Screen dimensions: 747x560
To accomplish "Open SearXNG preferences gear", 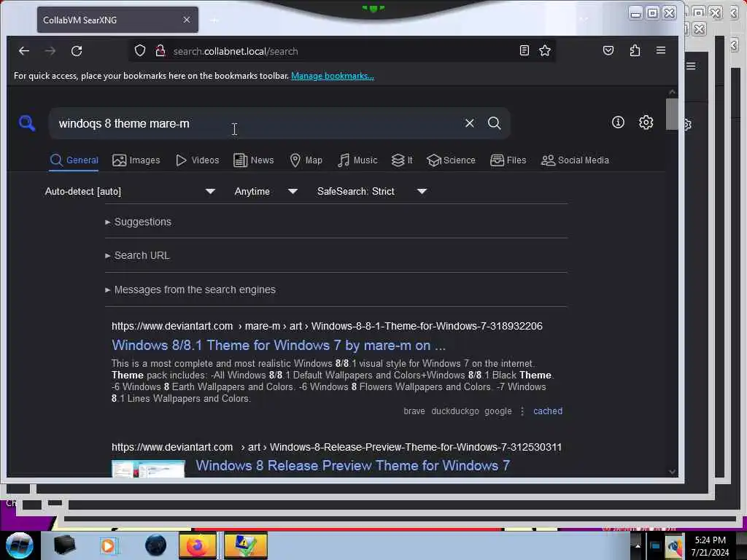I will tap(646, 122).
